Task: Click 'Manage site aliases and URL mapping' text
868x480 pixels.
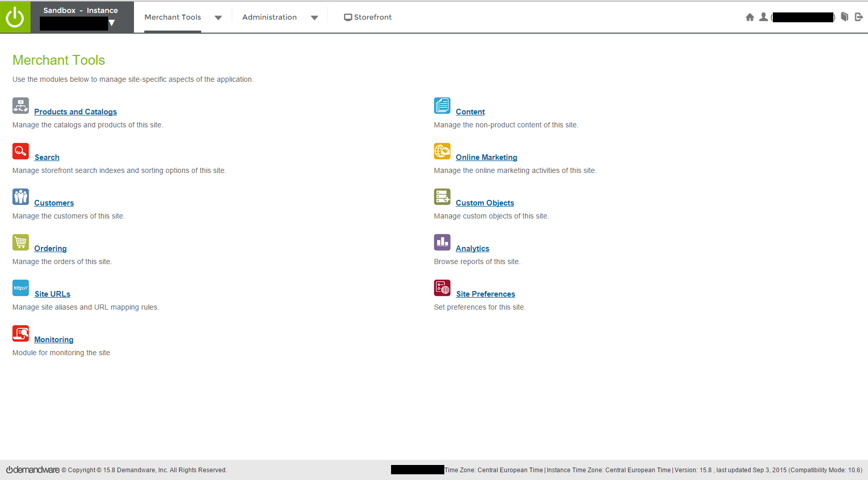Action: 85,307
